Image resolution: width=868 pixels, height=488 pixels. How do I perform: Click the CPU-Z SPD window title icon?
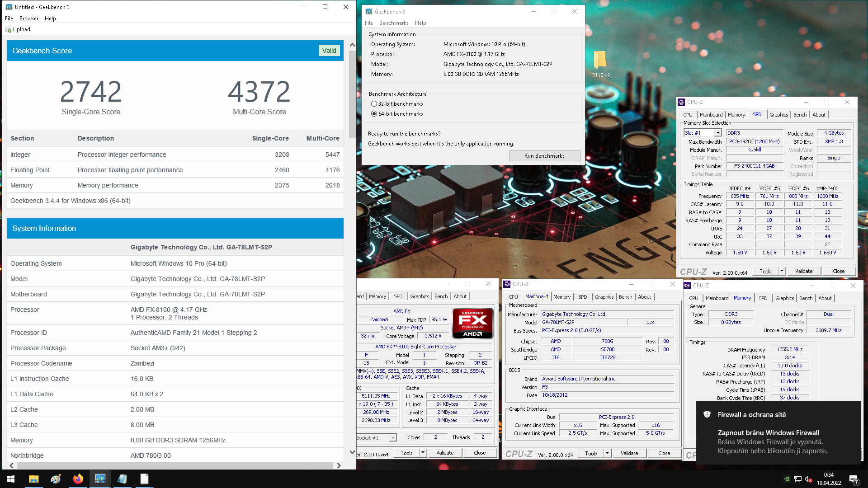click(x=681, y=102)
